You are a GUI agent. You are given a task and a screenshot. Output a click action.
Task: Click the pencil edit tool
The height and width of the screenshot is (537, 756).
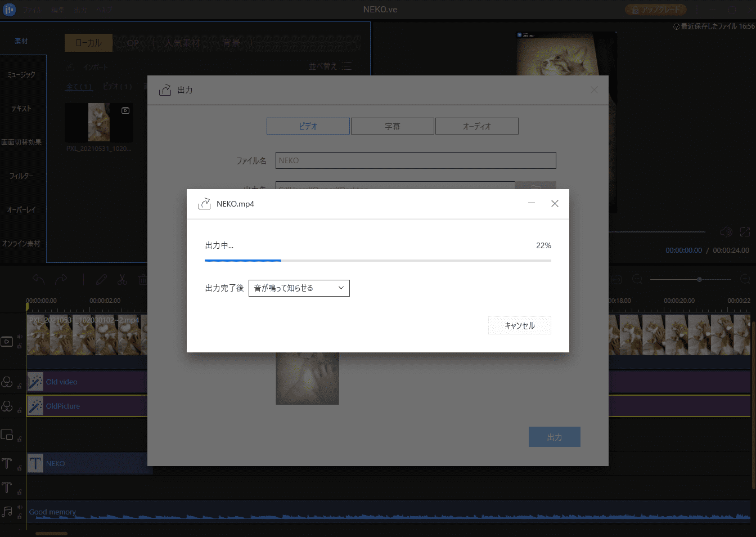101,279
